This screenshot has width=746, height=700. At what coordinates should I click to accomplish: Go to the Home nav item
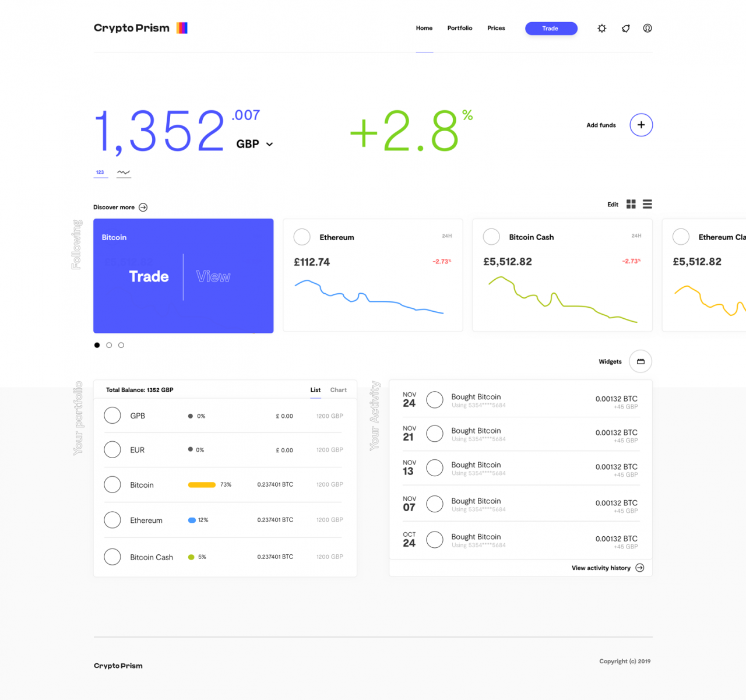coord(424,28)
